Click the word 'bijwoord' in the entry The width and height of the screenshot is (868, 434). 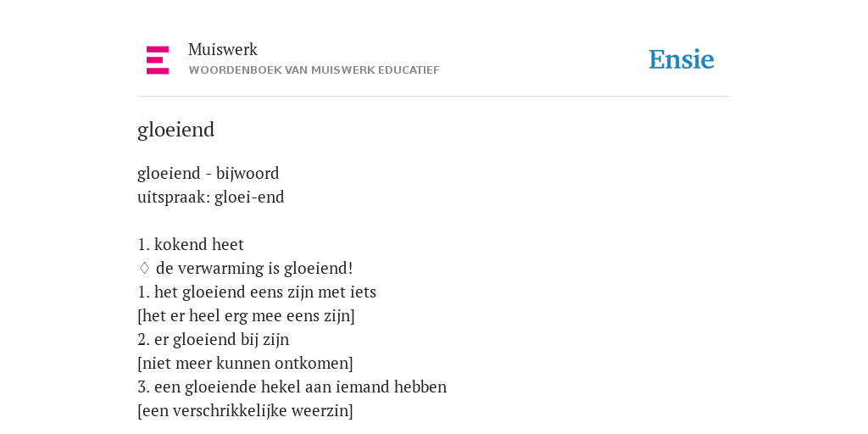click(x=248, y=173)
